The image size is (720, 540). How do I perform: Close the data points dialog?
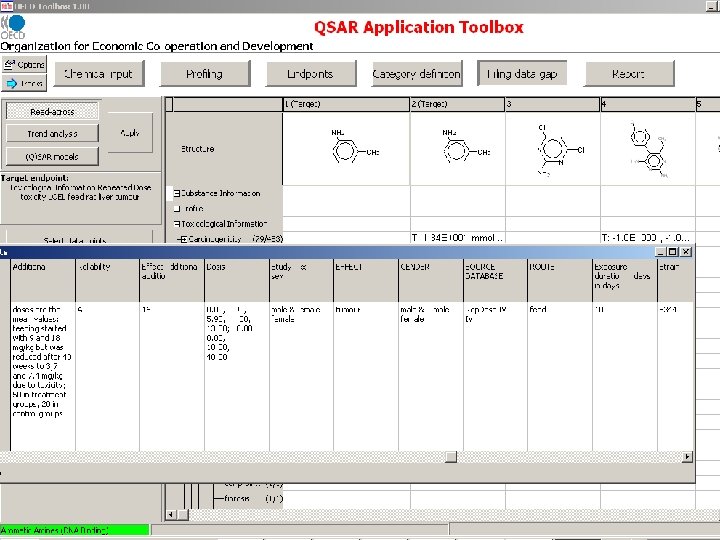click(x=686, y=252)
